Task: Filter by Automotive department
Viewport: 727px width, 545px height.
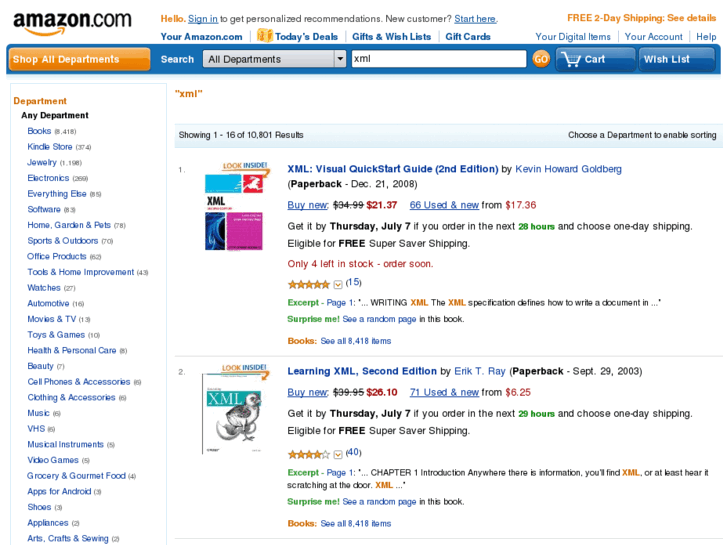Action: click(48, 304)
